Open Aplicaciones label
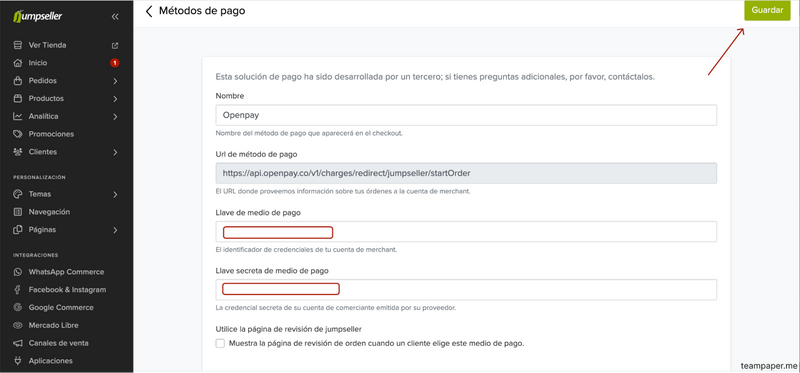 [51, 361]
